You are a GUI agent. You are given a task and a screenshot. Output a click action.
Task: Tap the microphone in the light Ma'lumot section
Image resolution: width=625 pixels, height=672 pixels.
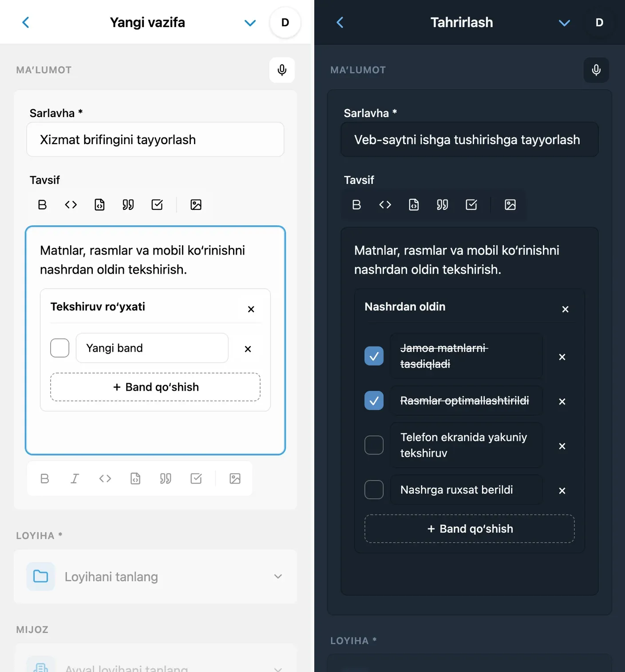pos(282,70)
